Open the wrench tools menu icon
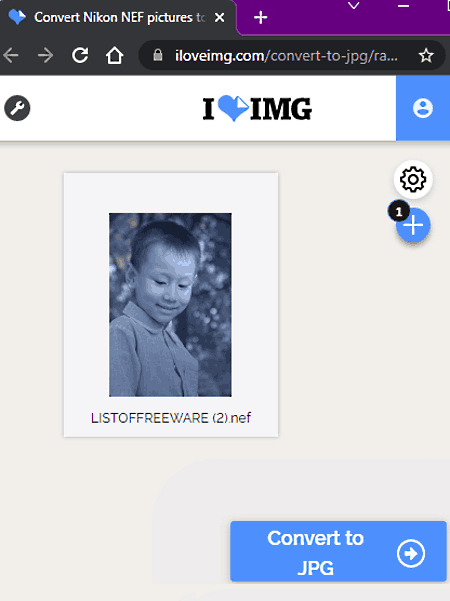Viewport: 450px width, 601px height. tap(17, 108)
